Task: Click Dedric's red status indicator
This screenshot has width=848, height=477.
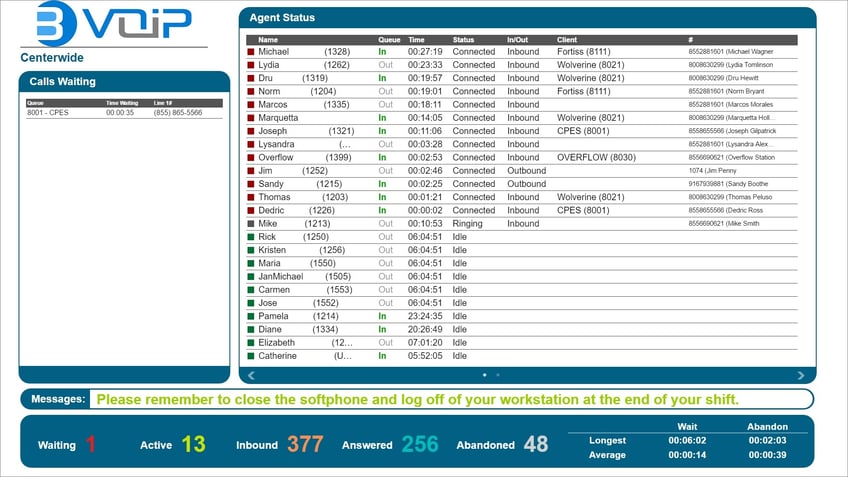Action: 251,211
